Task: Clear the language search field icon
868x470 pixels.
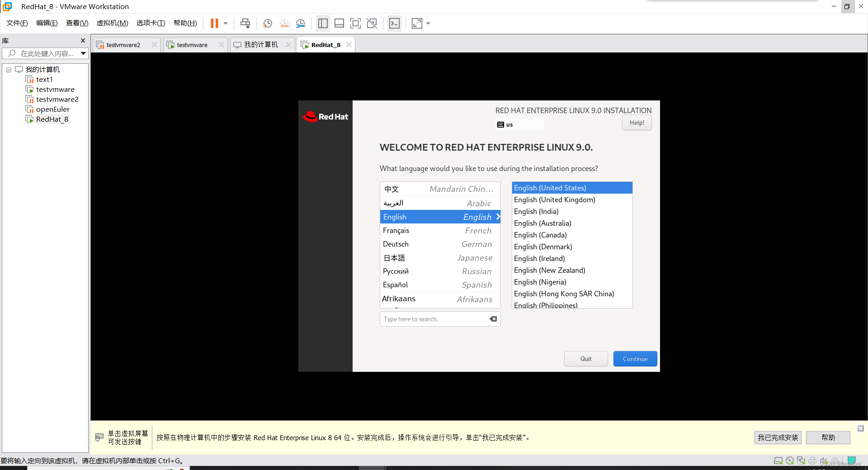Action: pyautogui.click(x=493, y=319)
